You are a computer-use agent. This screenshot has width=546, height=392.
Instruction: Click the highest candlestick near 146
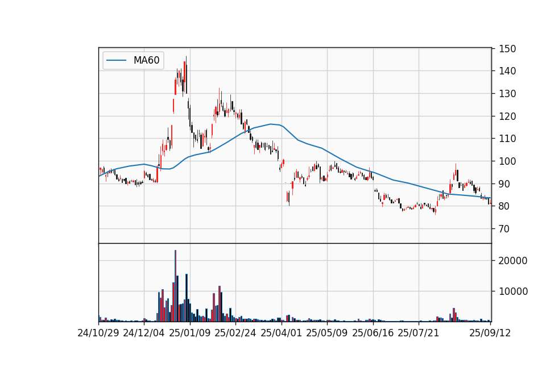[187, 74]
